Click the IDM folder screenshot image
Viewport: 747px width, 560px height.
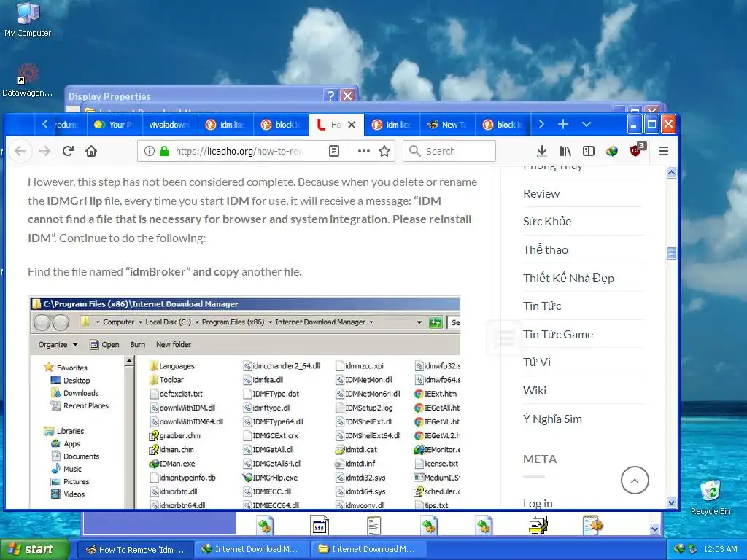tap(244, 402)
